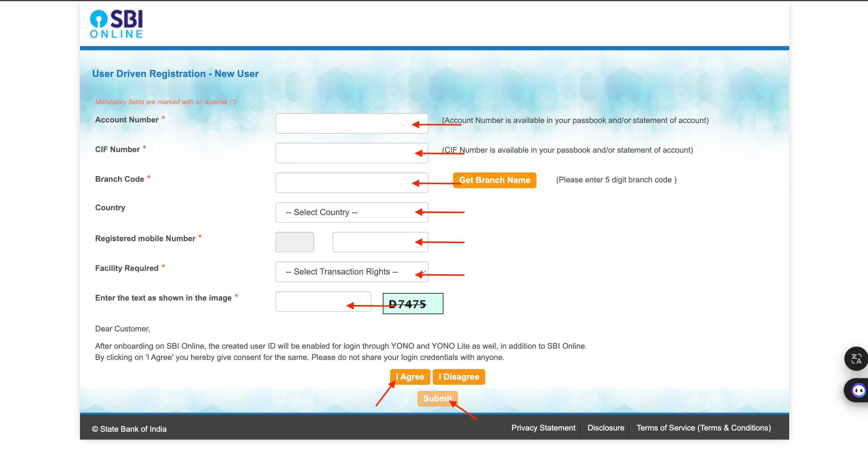Click the I Agree button
Viewport: 868px width, 469px height.
[410, 377]
